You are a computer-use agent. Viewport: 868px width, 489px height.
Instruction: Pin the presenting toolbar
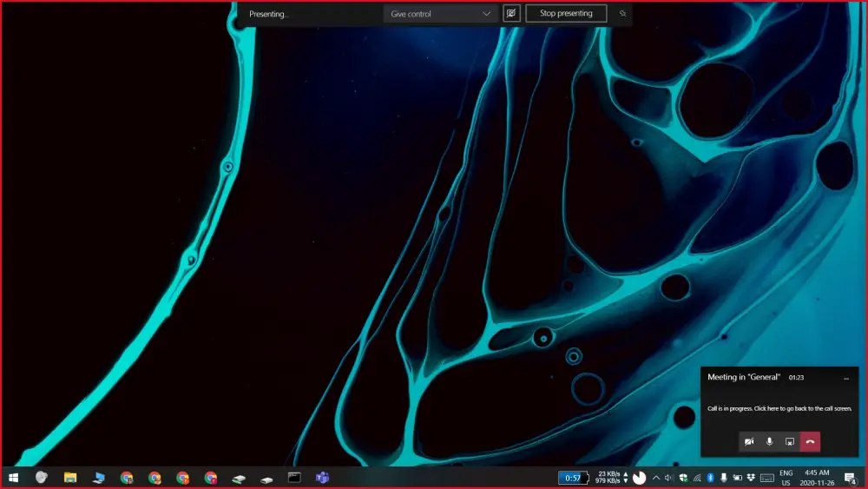(622, 14)
